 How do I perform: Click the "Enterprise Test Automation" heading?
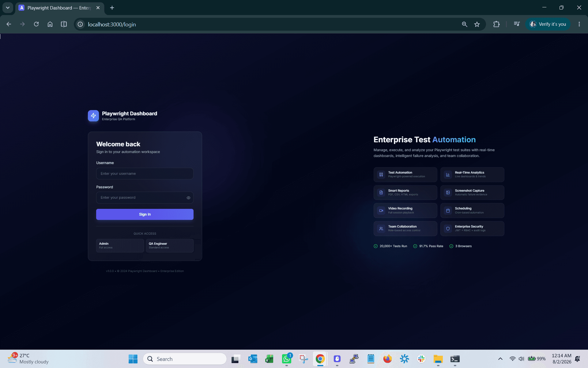click(x=424, y=140)
